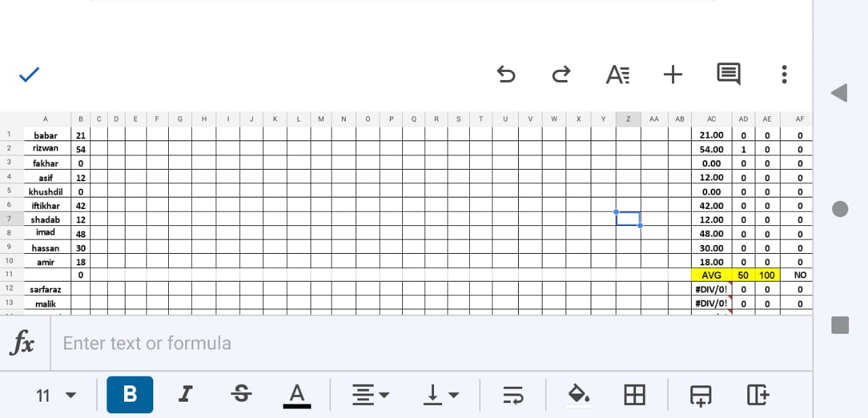The image size is (868, 418).
Task: Redo the last undone action
Action: point(561,74)
